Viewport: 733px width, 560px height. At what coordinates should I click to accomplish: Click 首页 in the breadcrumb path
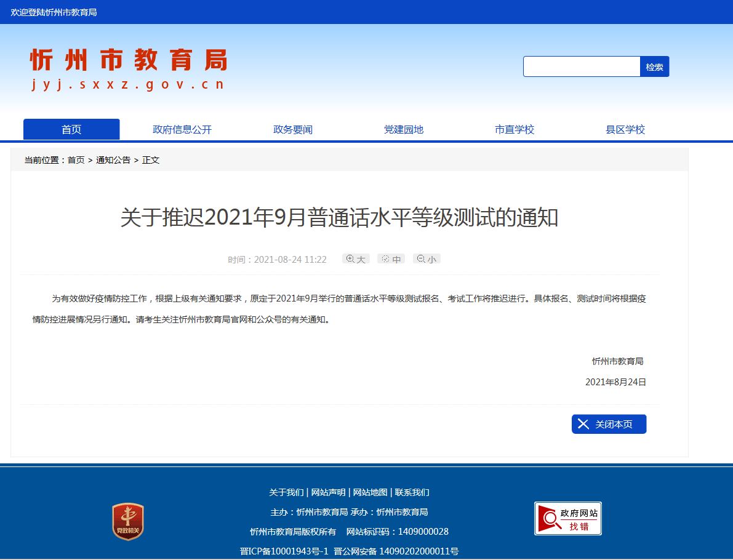76,160
